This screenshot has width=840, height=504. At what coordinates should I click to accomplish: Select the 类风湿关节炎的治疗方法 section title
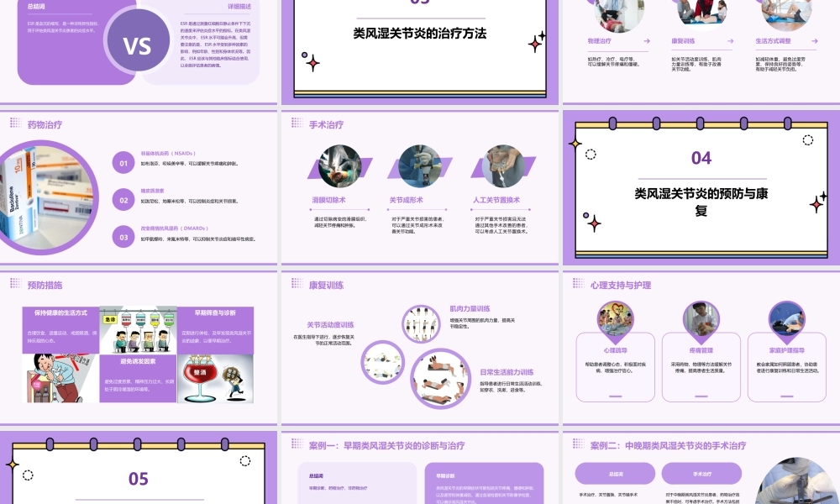pos(419,34)
